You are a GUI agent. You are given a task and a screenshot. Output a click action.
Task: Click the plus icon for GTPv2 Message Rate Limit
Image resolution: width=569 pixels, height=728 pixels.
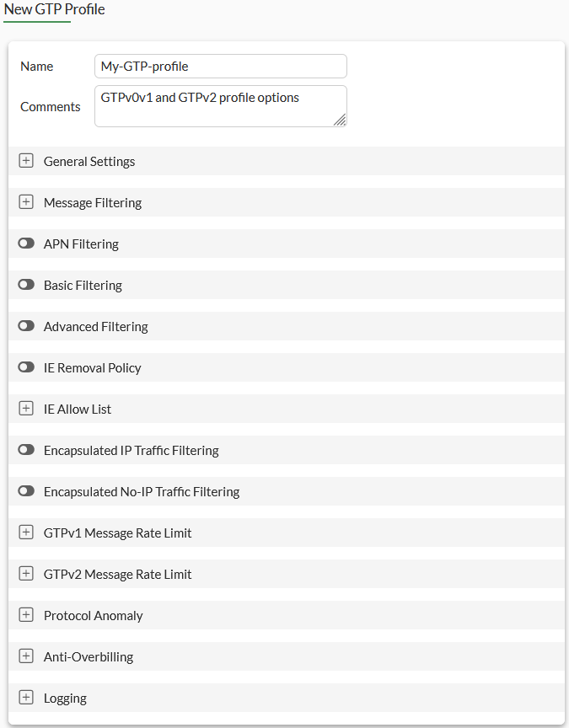coord(26,574)
